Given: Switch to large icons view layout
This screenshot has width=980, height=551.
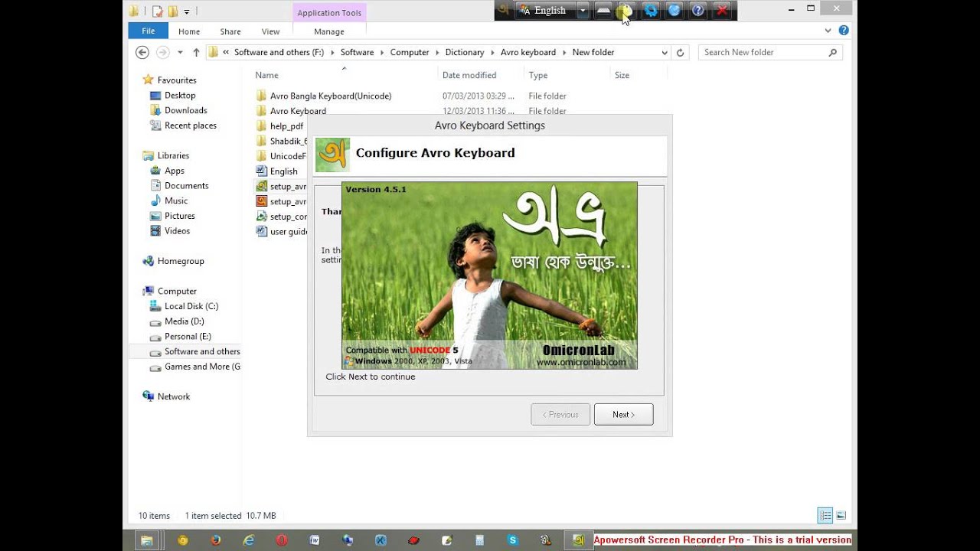Looking at the screenshot, I should click(x=841, y=516).
